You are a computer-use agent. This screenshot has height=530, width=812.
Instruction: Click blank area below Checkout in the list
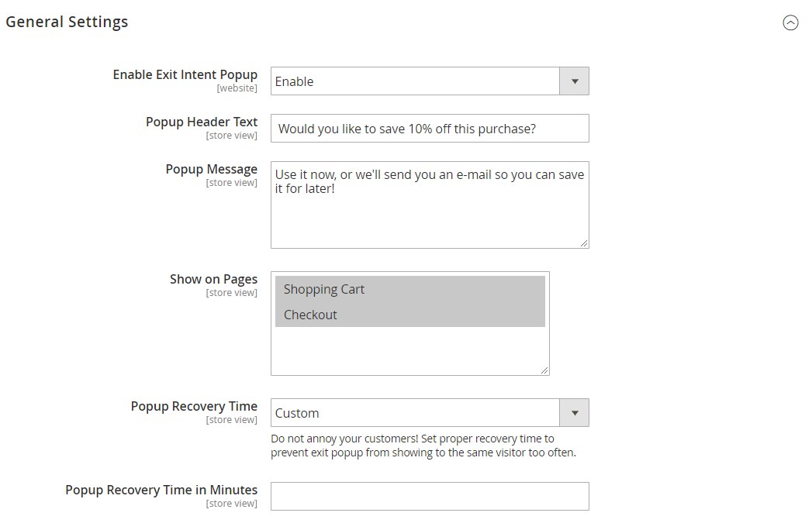point(409,350)
